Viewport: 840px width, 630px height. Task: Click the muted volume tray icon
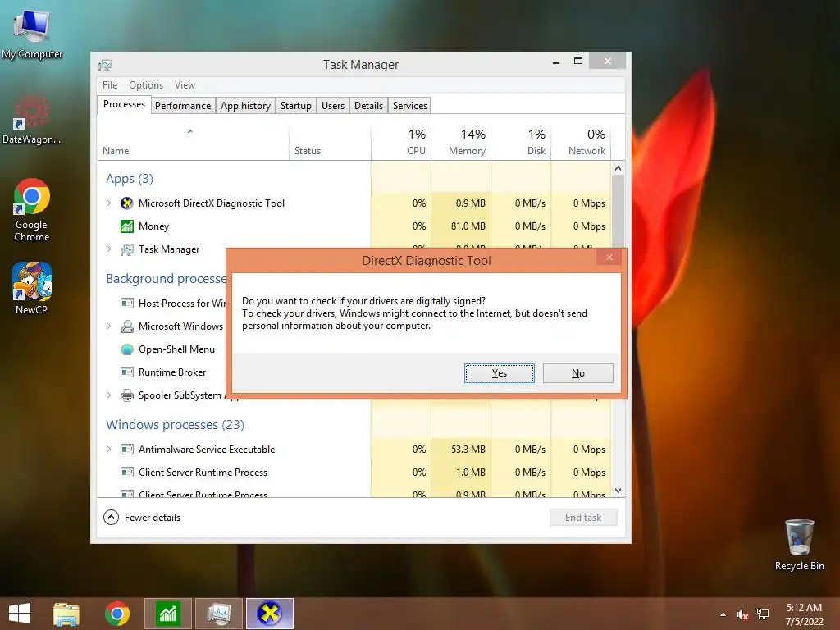coord(742,614)
